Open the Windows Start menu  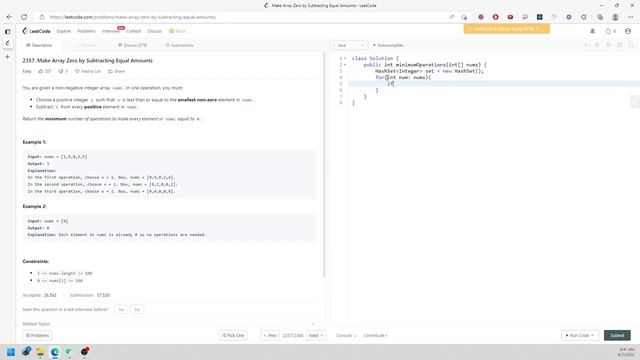11,352
